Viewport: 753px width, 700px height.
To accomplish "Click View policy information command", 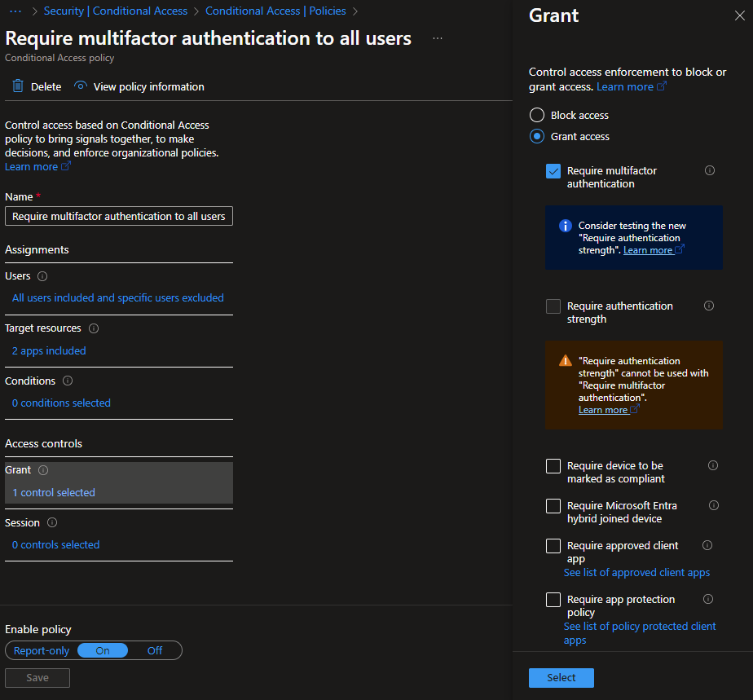I will point(139,86).
